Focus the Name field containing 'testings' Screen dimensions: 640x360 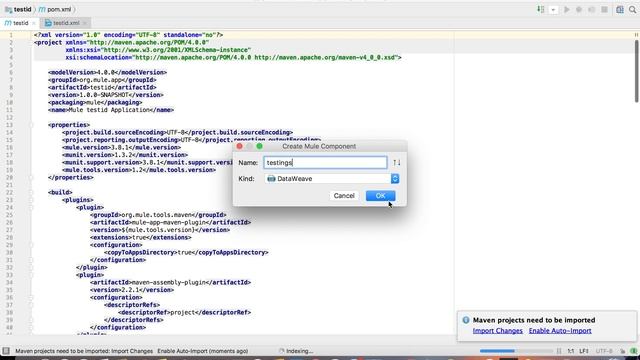(x=325, y=162)
